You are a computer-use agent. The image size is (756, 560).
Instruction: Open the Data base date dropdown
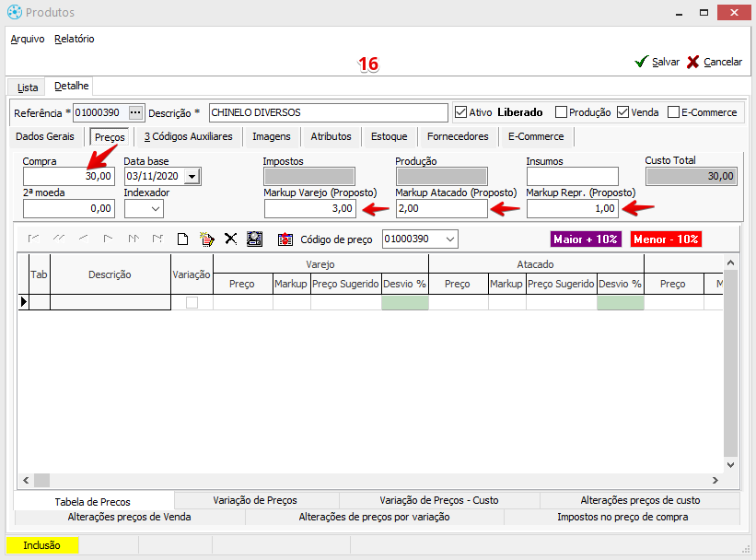(192, 177)
